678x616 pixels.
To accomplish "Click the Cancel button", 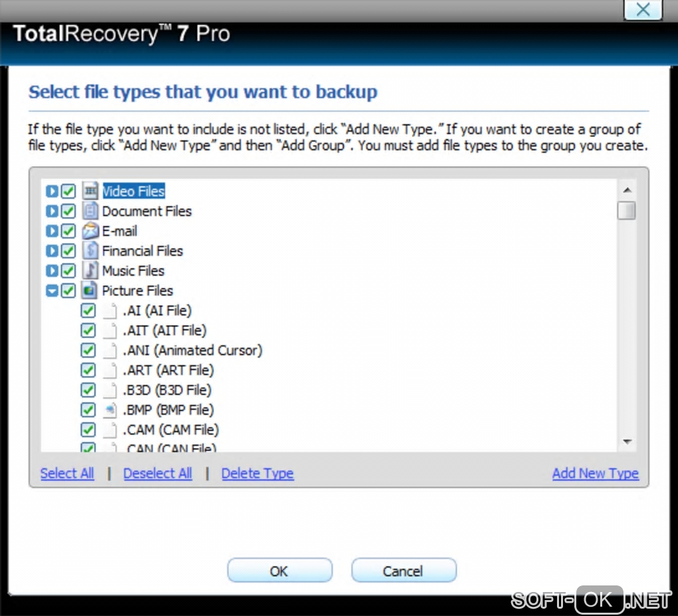I will pyautogui.click(x=403, y=571).
